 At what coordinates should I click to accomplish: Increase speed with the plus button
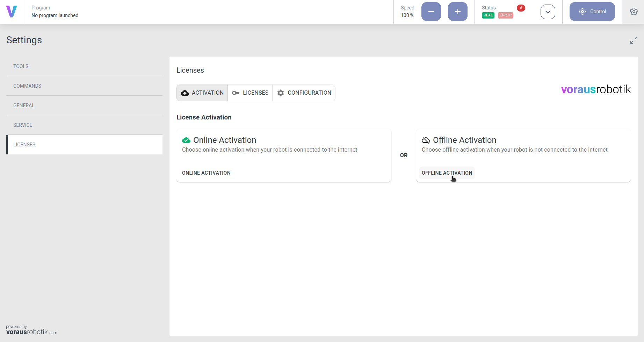(x=457, y=12)
